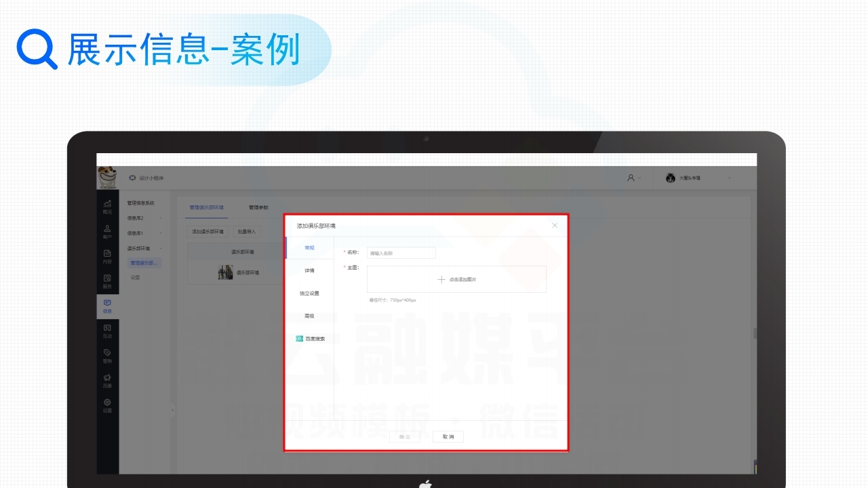868x488 pixels.
Task: Open the 大魔头专属 account dropdown
Action: [x=698, y=178]
